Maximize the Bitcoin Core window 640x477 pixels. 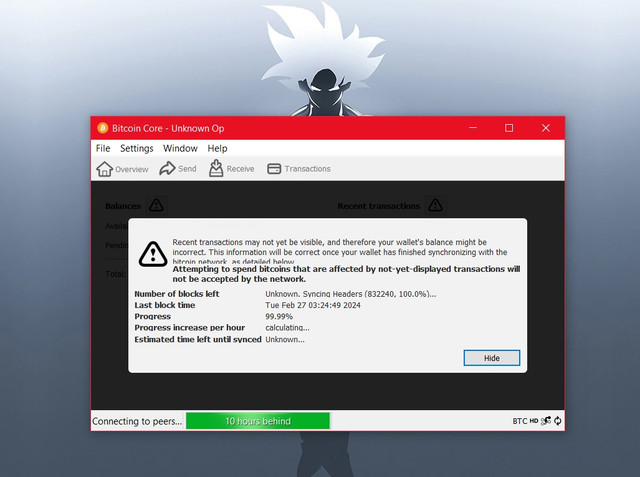pyautogui.click(x=509, y=128)
